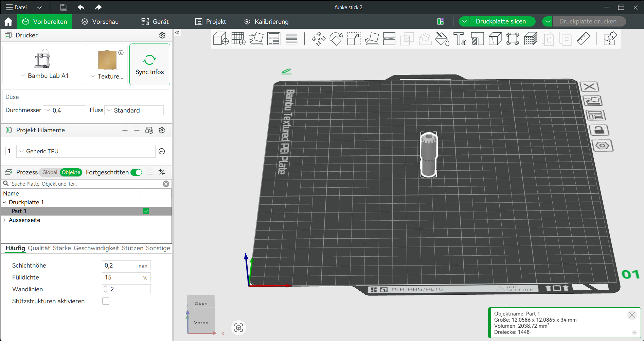This screenshot has height=341, width=644.
Task: Open printer settings gear icon
Action: [162, 35]
